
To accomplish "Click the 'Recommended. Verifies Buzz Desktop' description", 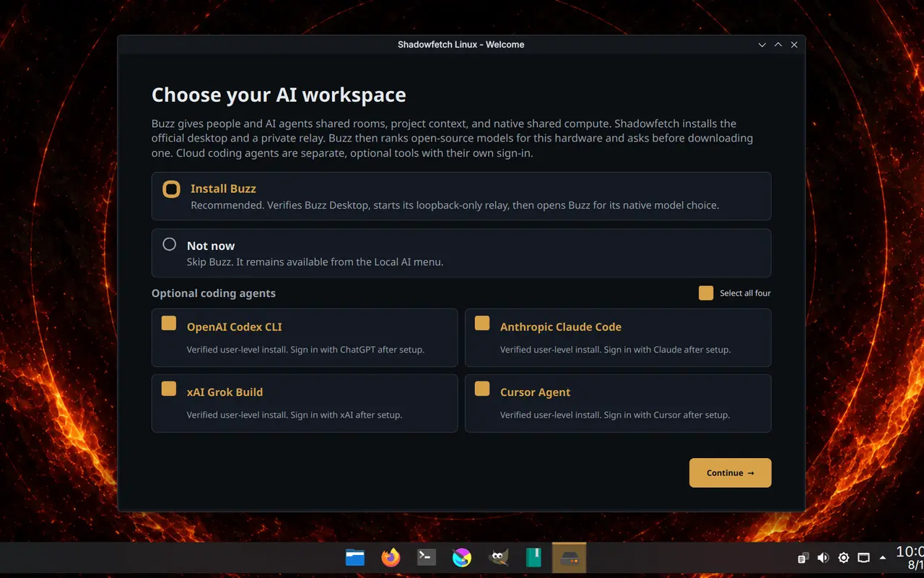I will click(x=455, y=206).
